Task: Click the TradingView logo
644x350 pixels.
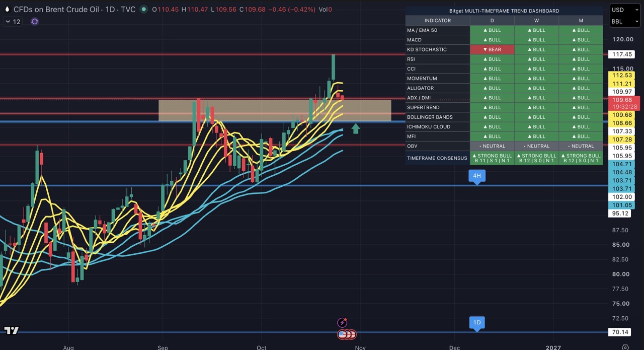Action: click(x=12, y=330)
